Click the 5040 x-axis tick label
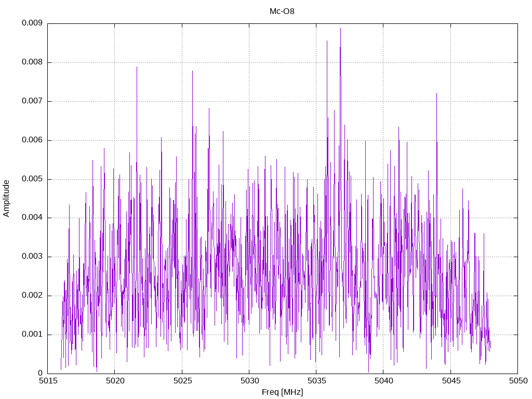The width and height of the screenshot is (532, 399). 384,381
